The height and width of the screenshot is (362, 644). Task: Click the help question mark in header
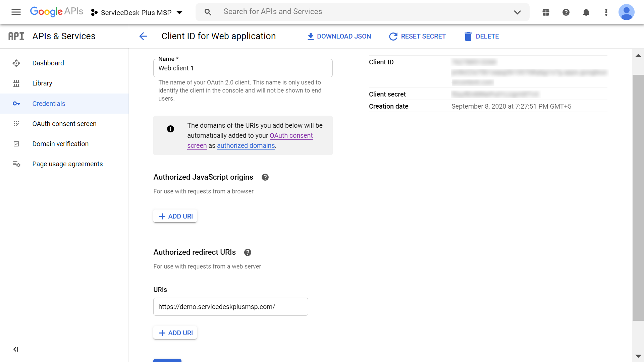(x=566, y=12)
